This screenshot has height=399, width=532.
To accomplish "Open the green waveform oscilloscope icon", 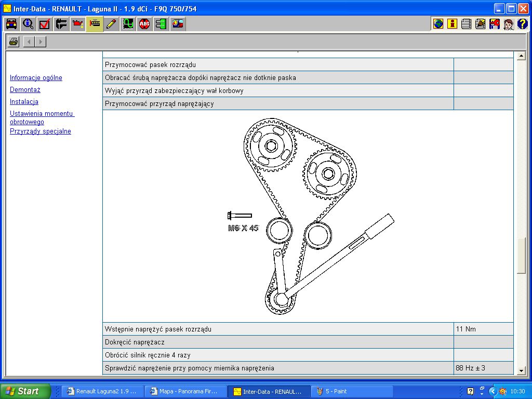I will pos(128,24).
